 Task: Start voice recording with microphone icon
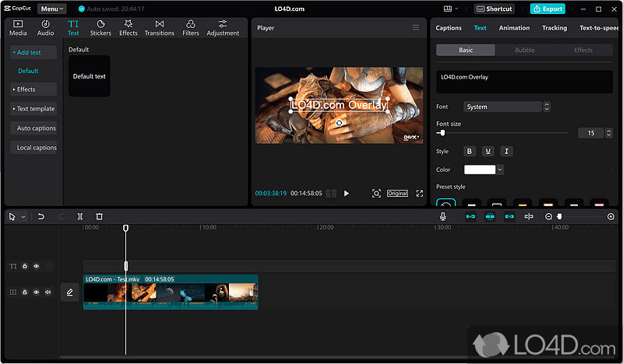coord(443,216)
